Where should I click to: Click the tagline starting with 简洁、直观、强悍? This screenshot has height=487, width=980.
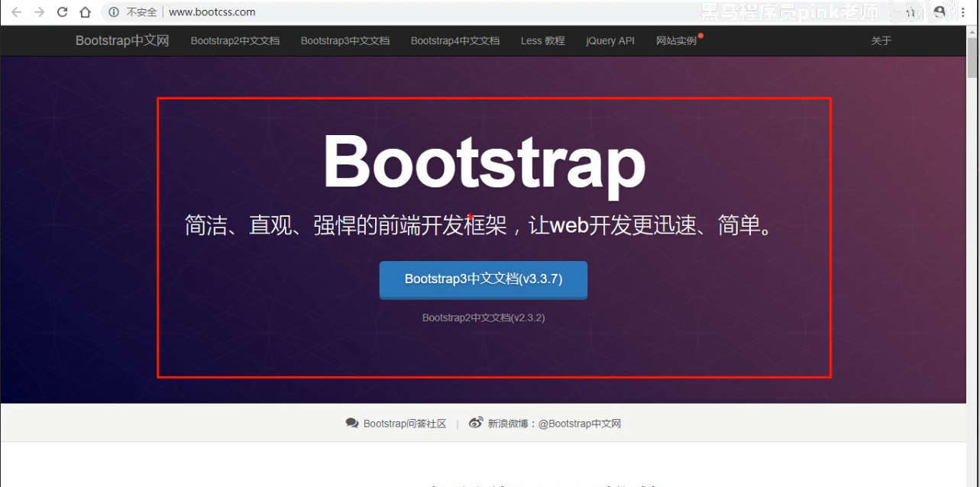coord(479,226)
